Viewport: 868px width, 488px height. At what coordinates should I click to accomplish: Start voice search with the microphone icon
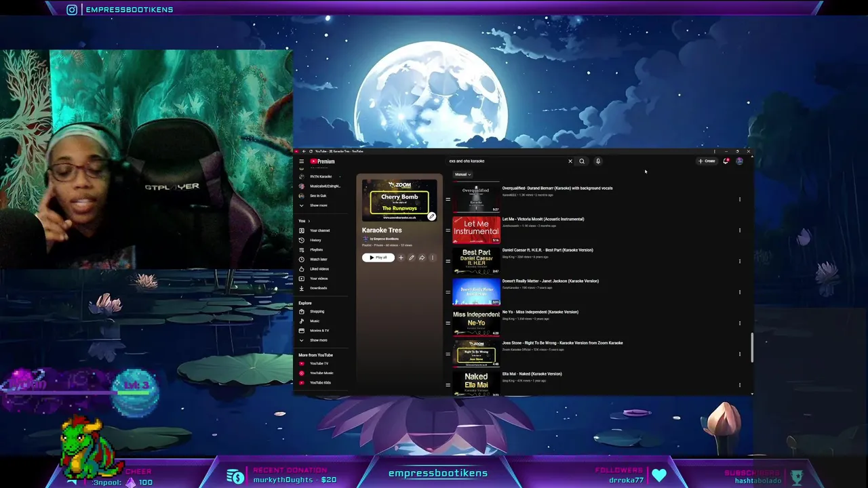coord(598,161)
